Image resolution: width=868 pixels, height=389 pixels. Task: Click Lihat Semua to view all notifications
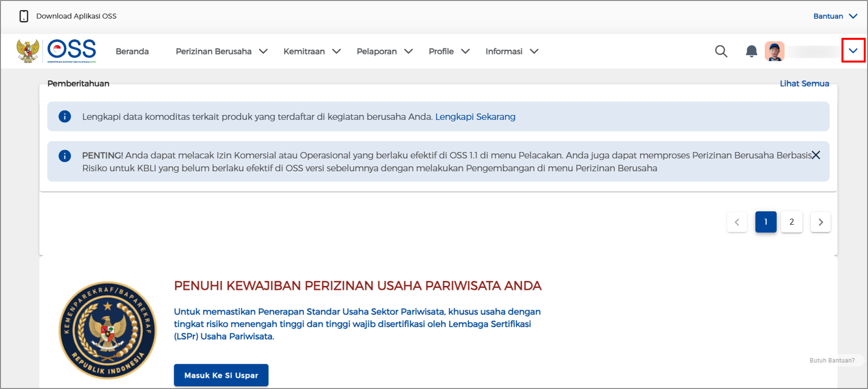click(x=804, y=83)
